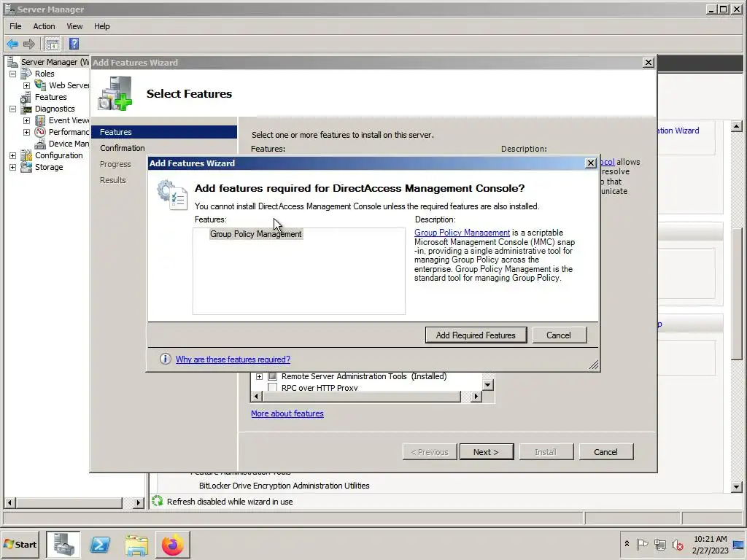Click the muted volume tray icon
Screen dimensions: 747x560
coord(678,545)
